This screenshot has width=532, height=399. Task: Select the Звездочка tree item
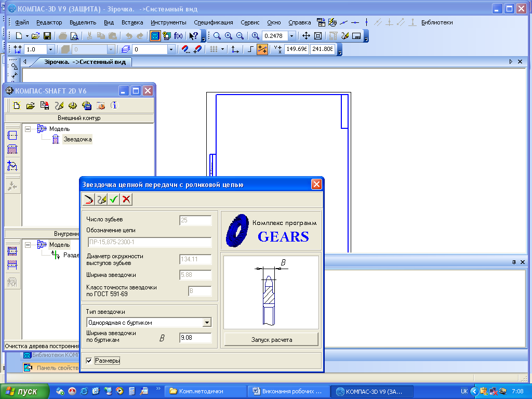point(77,139)
